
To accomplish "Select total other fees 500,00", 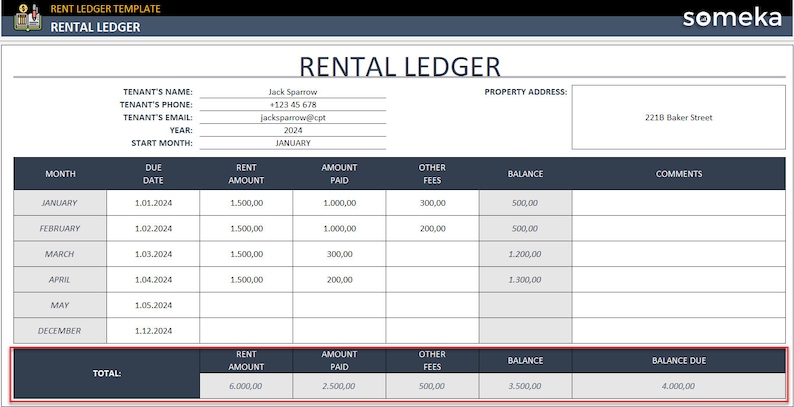I will (x=432, y=386).
